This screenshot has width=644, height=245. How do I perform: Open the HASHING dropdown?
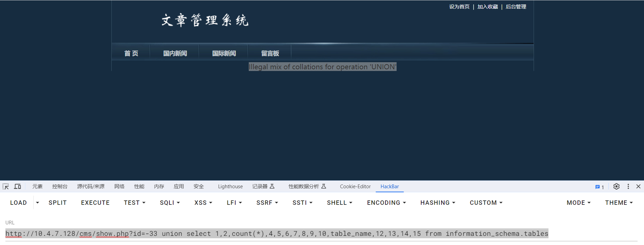point(438,203)
